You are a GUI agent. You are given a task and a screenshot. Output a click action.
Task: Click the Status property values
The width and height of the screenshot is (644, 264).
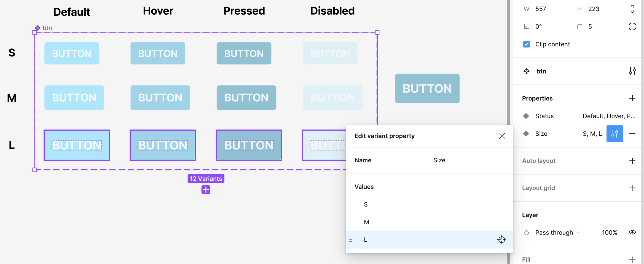point(609,116)
